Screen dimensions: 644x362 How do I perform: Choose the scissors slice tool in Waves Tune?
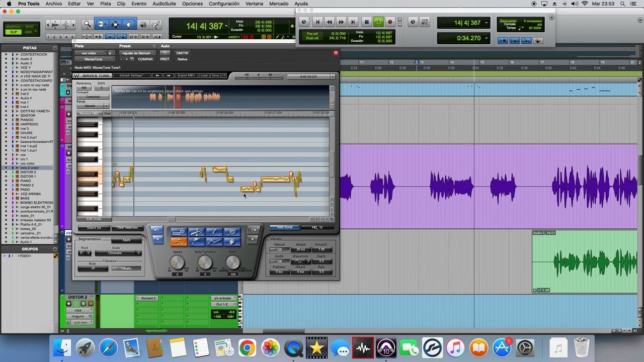click(197, 232)
